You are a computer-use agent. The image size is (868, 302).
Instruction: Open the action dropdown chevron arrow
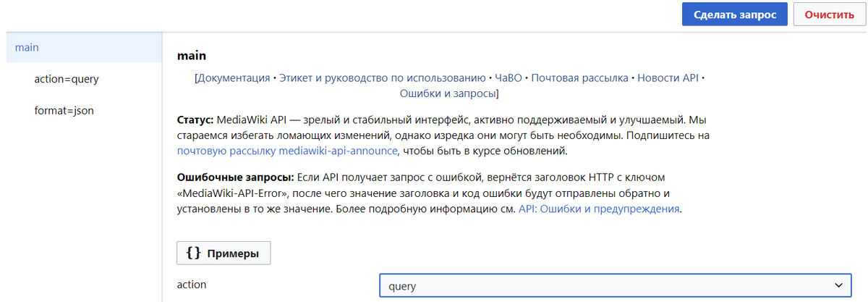(x=838, y=285)
